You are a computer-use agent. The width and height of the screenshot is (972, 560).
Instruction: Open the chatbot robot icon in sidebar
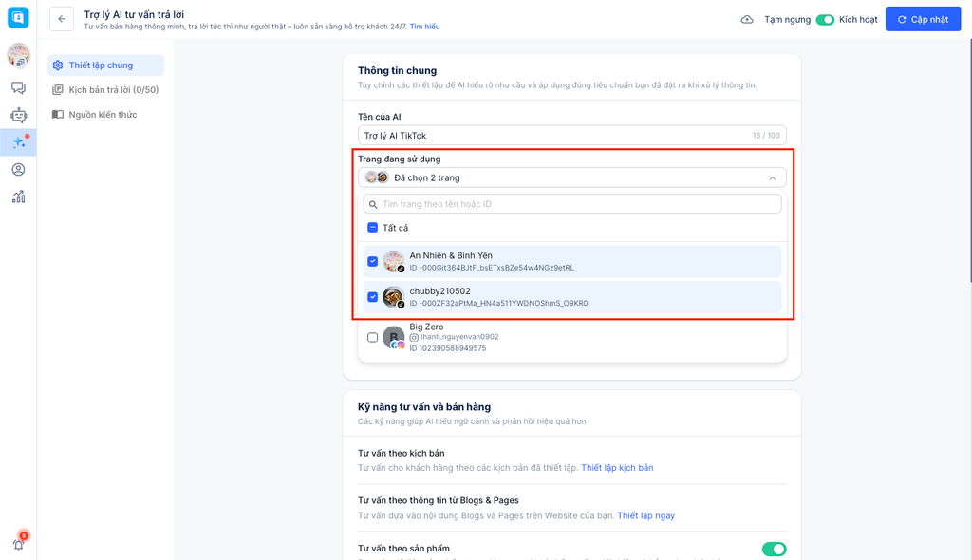(18, 115)
